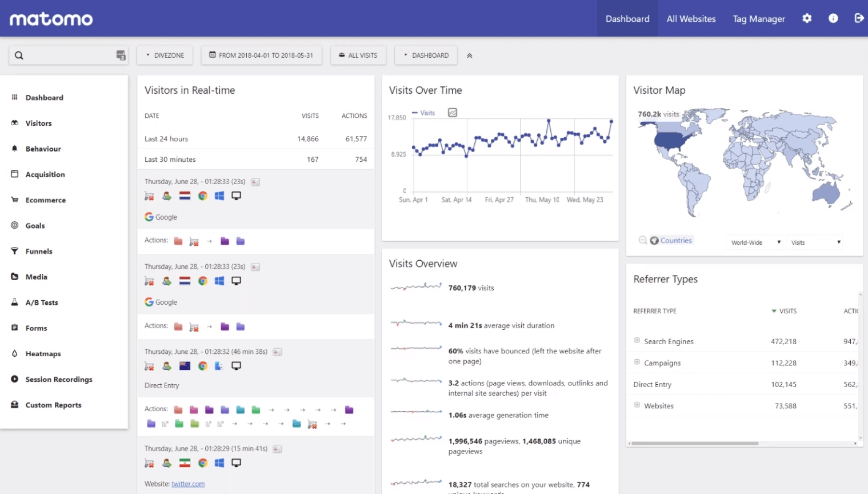
Task: Open Tag Manager from top menu
Action: (x=758, y=19)
